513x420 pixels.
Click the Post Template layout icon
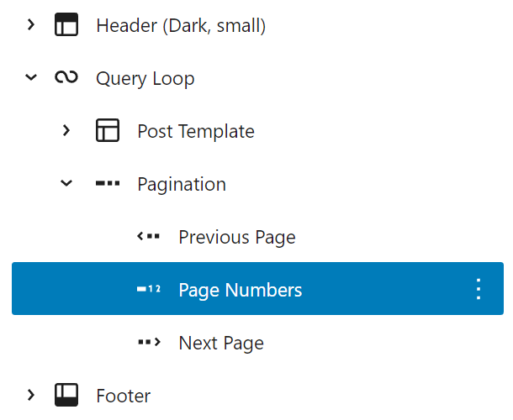pos(107,131)
